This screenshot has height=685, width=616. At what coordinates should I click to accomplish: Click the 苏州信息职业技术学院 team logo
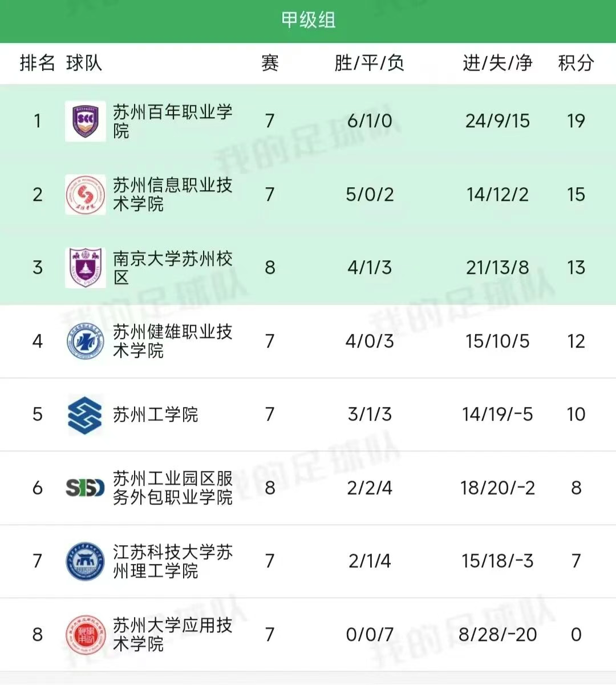point(85,195)
